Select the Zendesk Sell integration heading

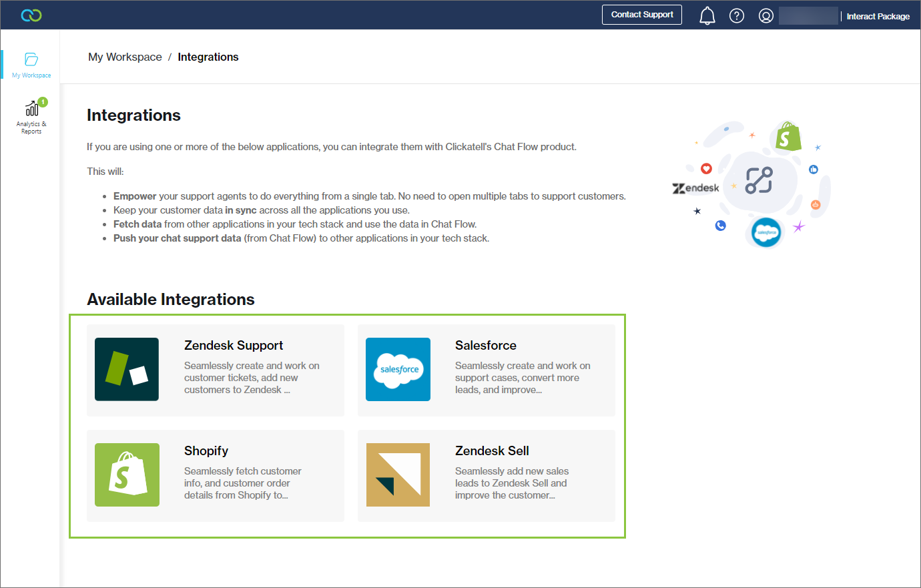[x=492, y=451]
